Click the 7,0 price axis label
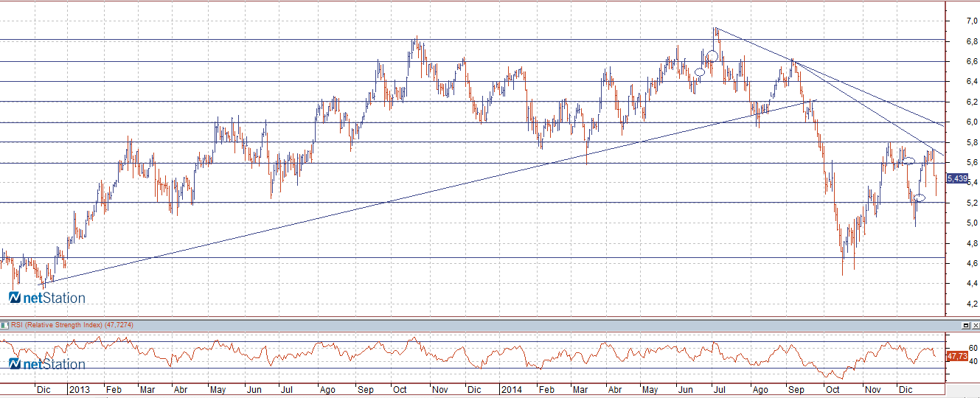The image size is (980, 398). [x=973, y=21]
